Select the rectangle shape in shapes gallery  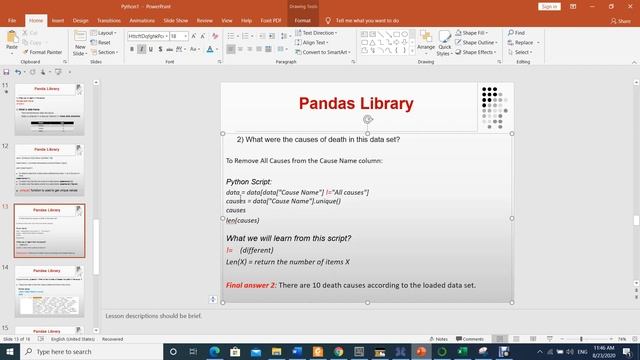pyautogui.click(x=397, y=34)
